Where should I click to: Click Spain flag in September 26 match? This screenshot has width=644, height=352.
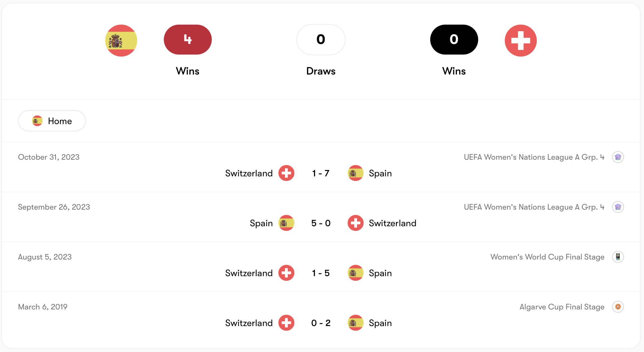tap(286, 223)
